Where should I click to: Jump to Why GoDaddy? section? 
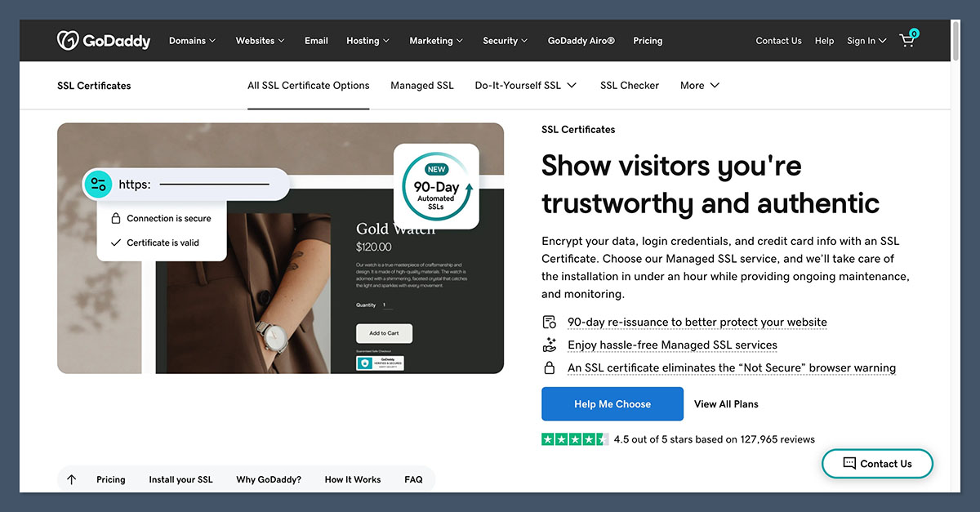pos(269,479)
